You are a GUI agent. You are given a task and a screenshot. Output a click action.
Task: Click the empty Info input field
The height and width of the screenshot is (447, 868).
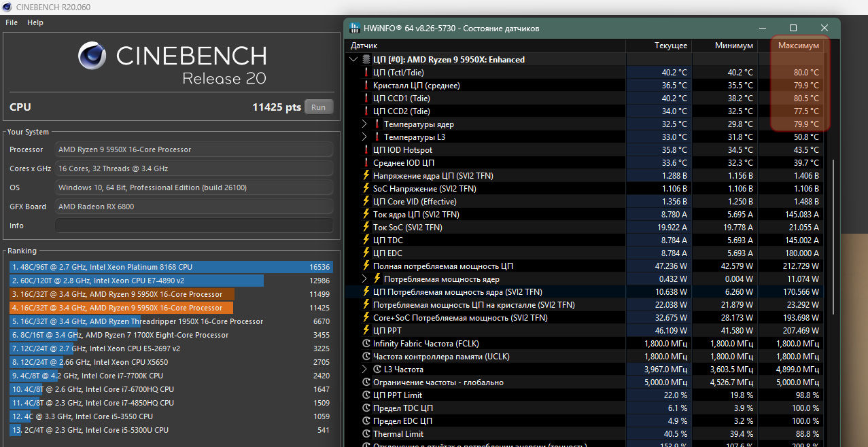(194, 226)
